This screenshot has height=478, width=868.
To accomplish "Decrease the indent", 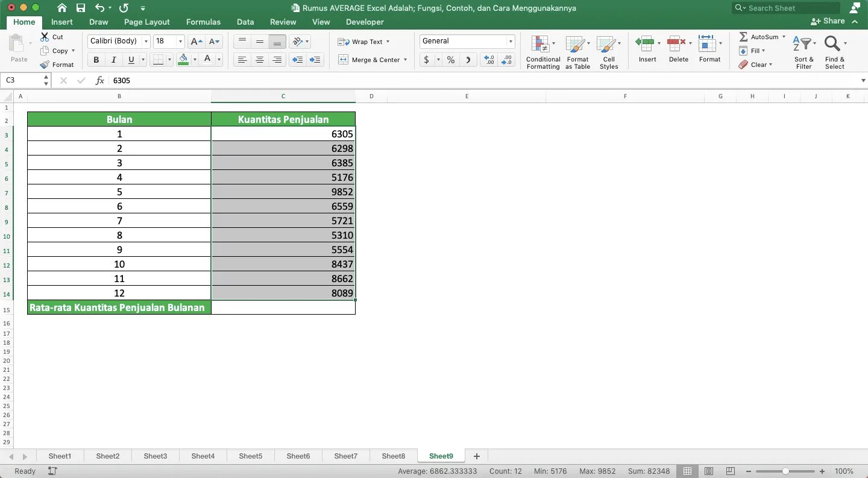I will click(297, 60).
